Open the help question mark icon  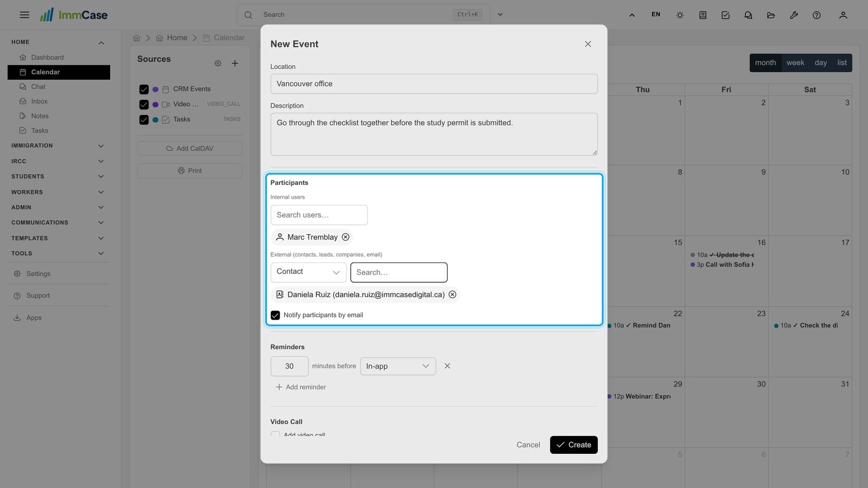[816, 15]
